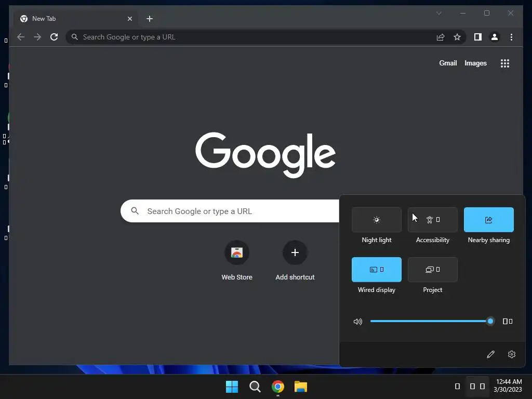Open the Chrome side panel
This screenshot has height=399, width=532.
pos(478,37)
